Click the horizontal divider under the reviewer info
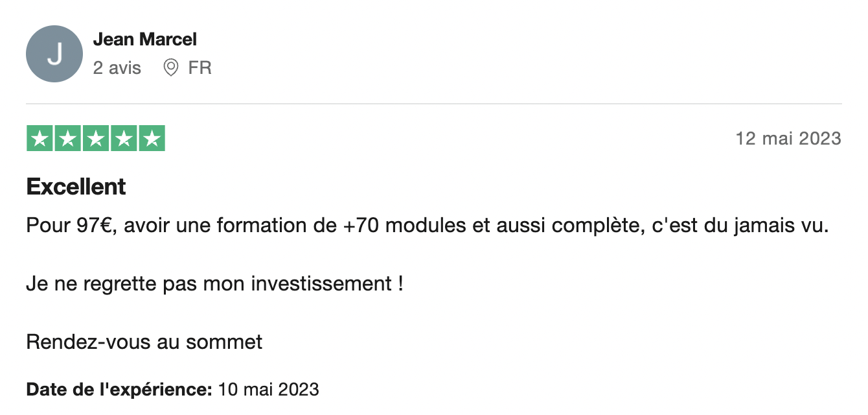 [433, 104]
